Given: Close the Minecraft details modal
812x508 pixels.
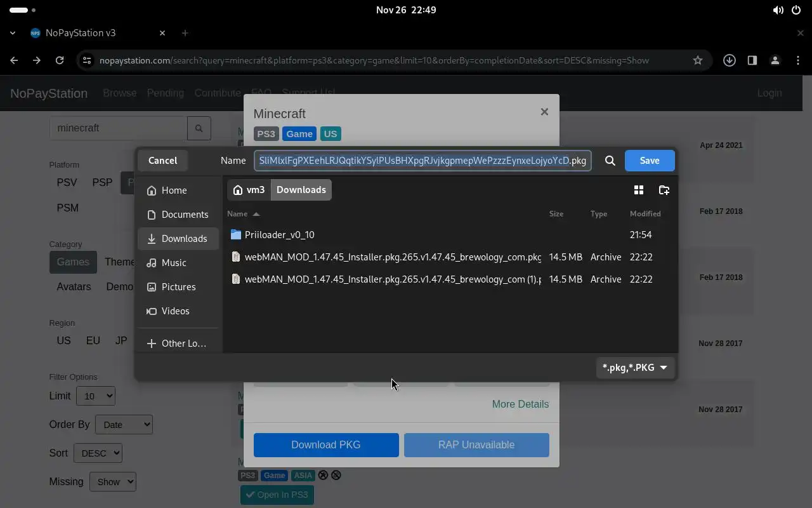Looking at the screenshot, I should pos(544,112).
